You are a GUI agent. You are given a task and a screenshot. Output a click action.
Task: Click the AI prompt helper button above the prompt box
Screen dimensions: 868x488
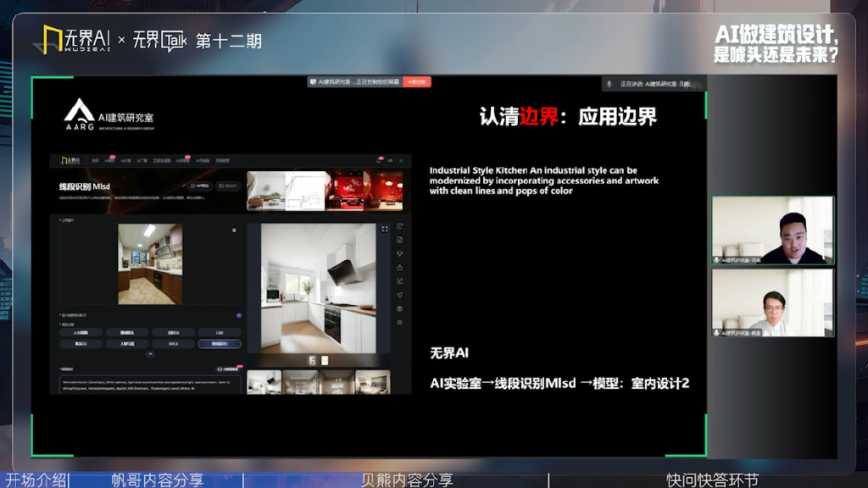(228, 369)
